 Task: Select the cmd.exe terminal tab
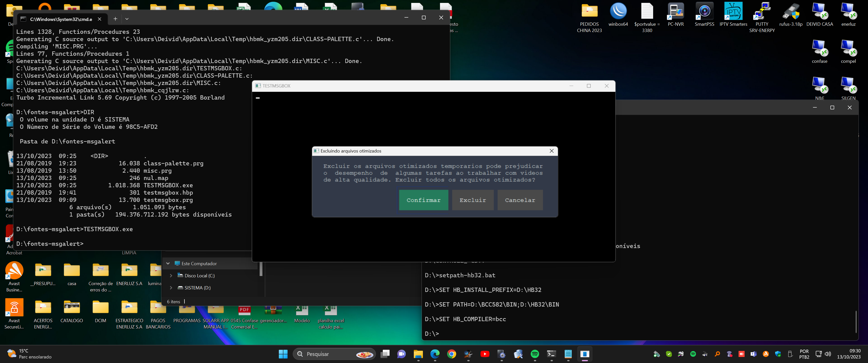61,19
